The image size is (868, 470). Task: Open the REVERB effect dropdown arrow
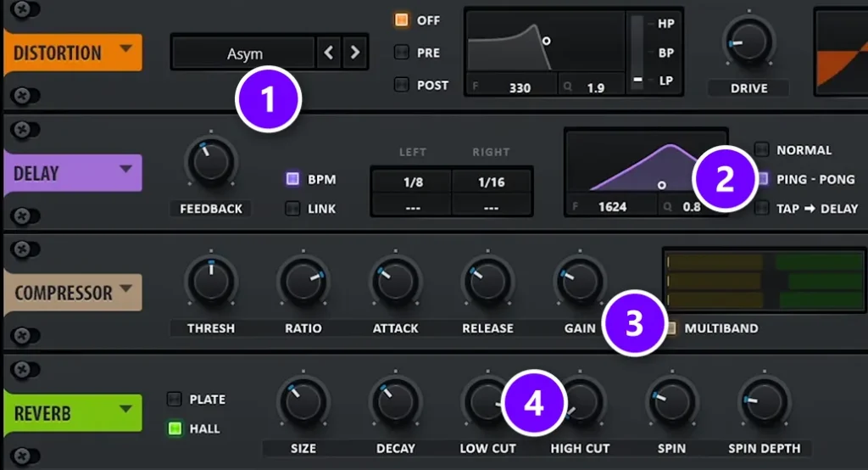[x=125, y=410]
